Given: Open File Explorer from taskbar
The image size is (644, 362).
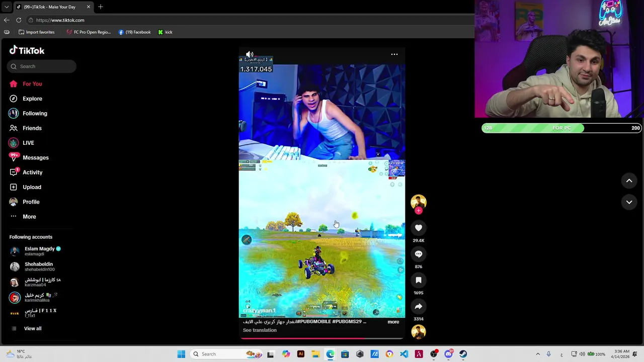Looking at the screenshot, I should (x=315, y=354).
